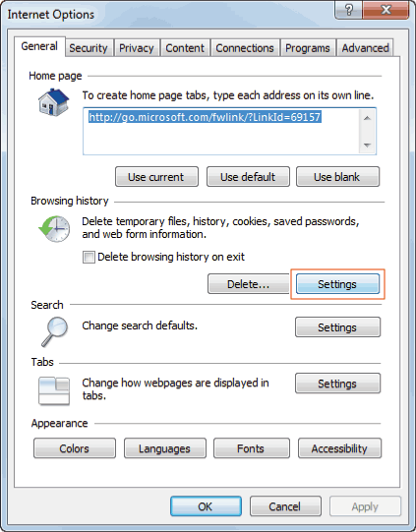Click the clock with green arrow history icon
Image resolution: width=416 pixels, height=532 pixels.
pyautogui.click(x=54, y=229)
